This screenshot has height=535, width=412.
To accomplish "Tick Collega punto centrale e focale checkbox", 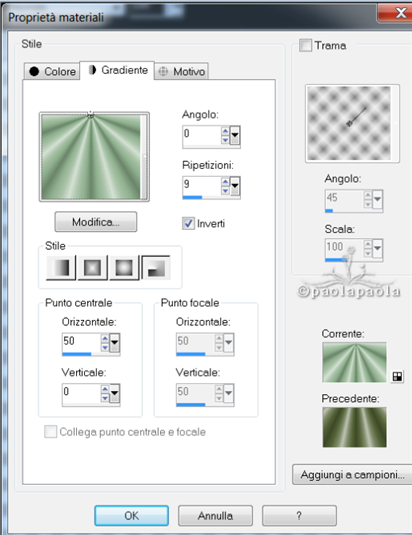I will click(50, 432).
